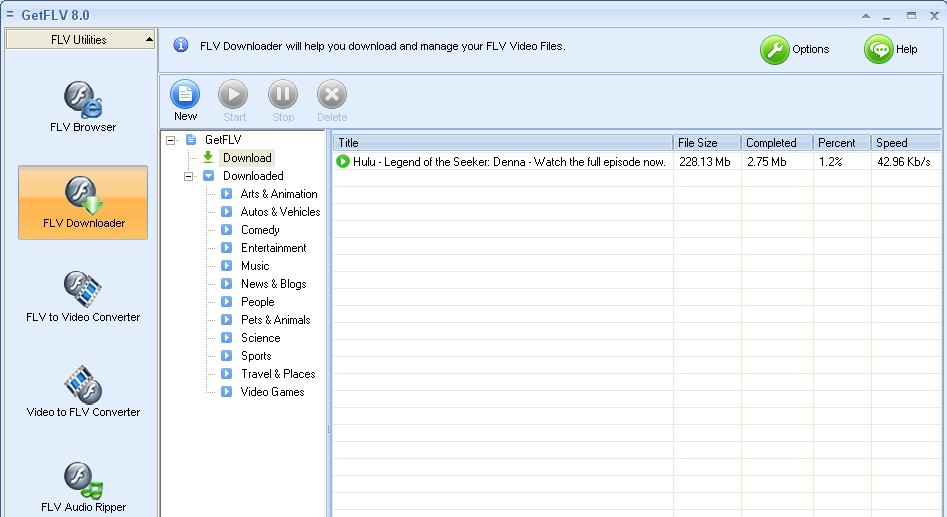Click the Science category play icon

tap(226, 338)
